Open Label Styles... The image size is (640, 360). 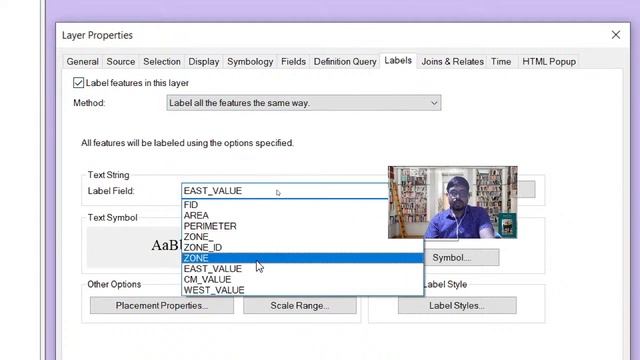pyautogui.click(x=457, y=305)
